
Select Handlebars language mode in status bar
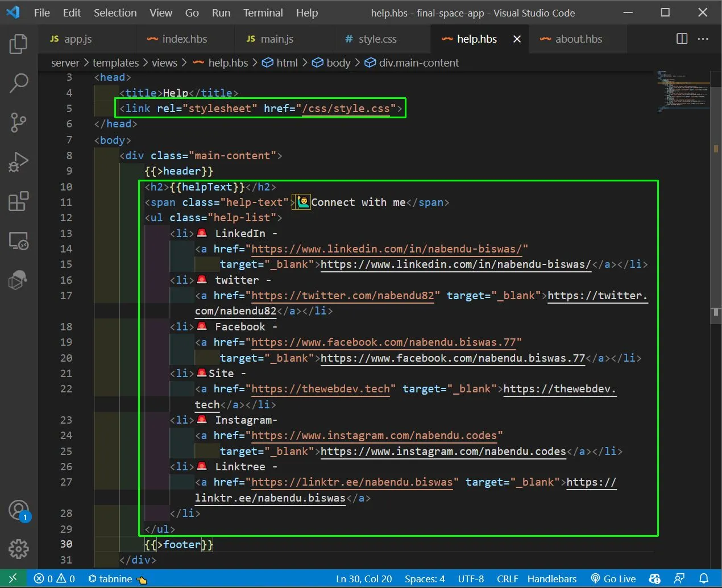[x=551, y=578]
